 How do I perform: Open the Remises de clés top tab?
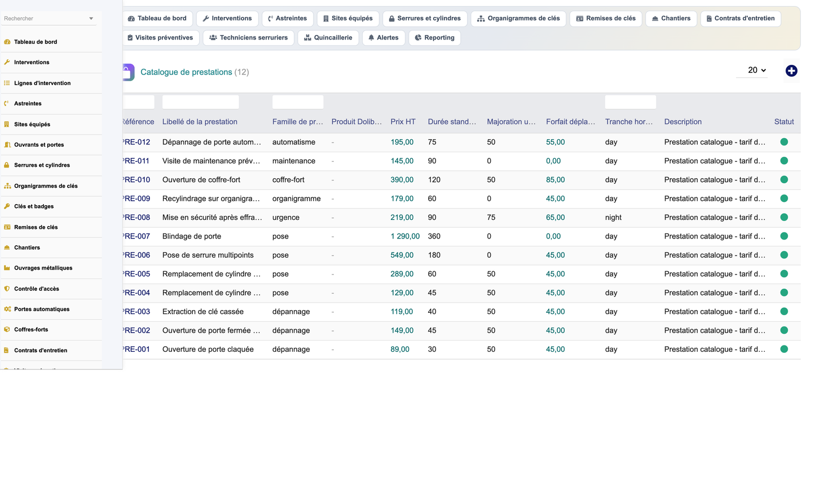[606, 19]
